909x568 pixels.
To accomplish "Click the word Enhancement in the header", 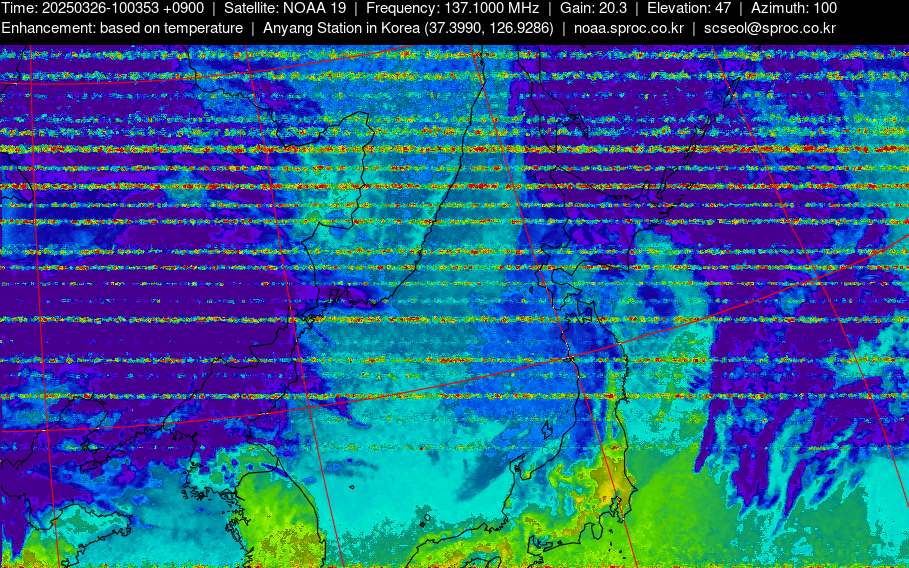I will 47,28.
